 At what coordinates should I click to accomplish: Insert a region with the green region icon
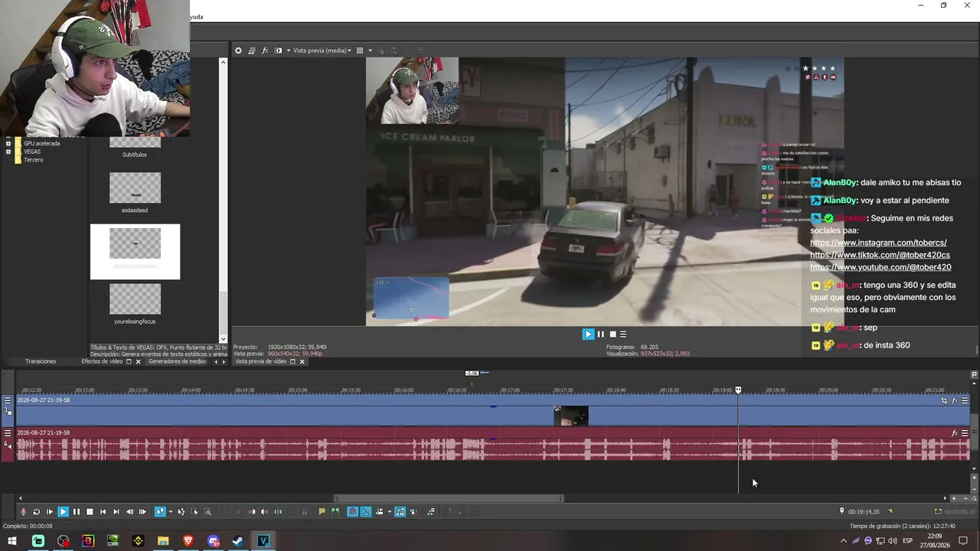(x=335, y=512)
